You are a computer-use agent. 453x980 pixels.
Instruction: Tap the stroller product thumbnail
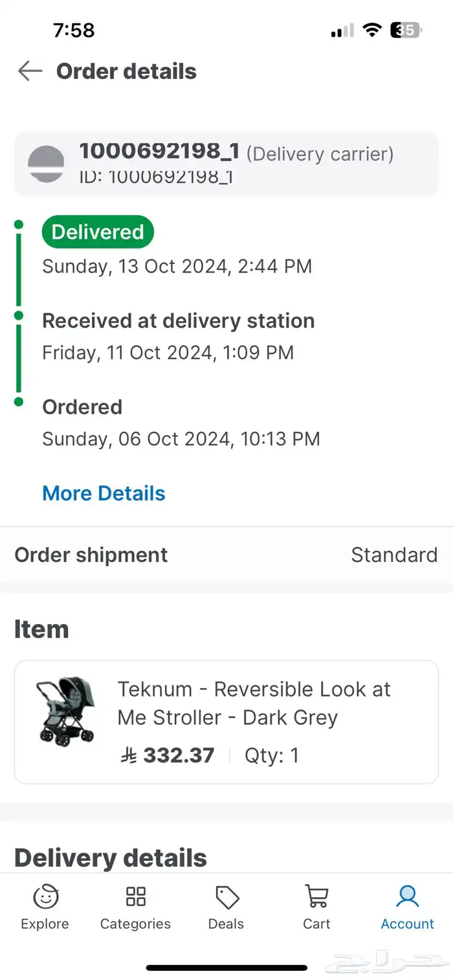65,709
